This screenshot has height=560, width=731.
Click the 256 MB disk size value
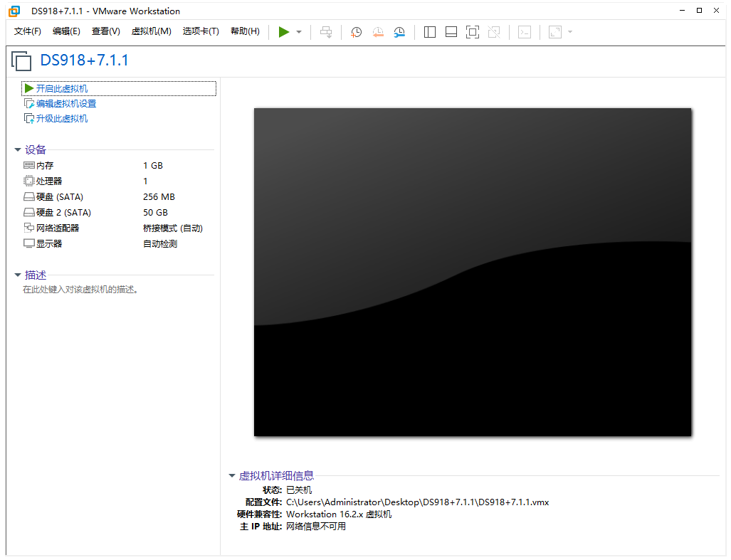pyautogui.click(x=159, y=196)
